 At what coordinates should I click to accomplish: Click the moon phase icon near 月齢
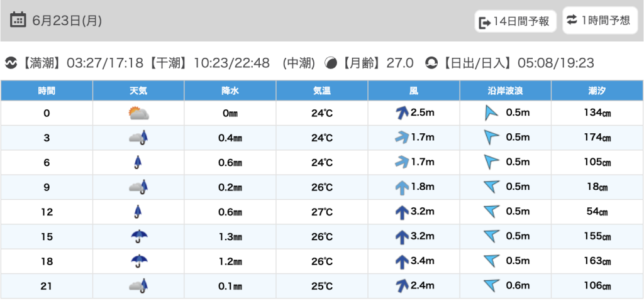331,63
